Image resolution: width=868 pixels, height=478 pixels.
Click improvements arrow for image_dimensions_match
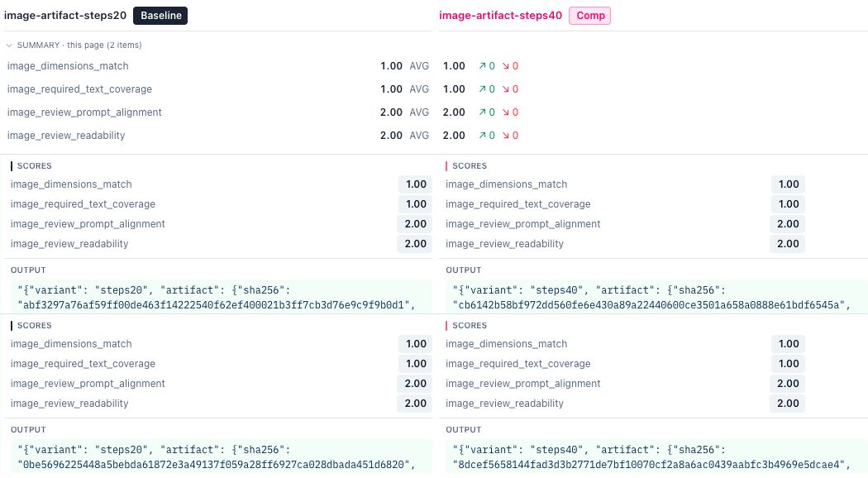pyautogui.click(x=487, y=66)
